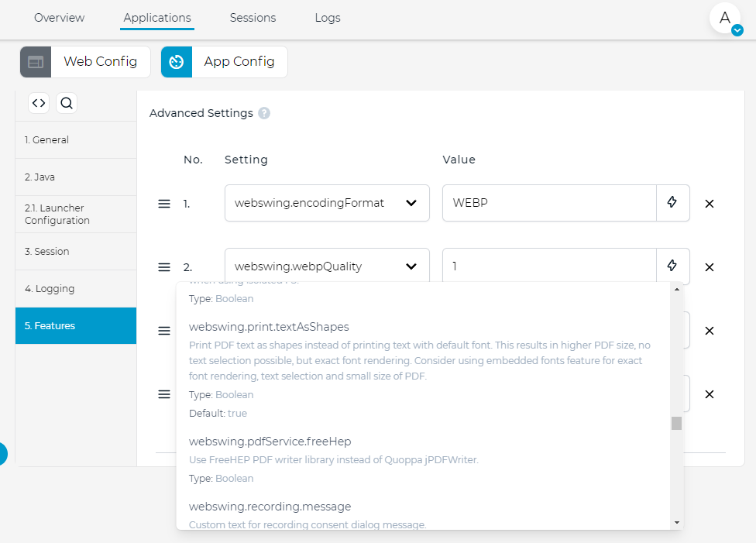This screenshot has width=756, height=543.
Task: Click the drag handle for row 2
Action: (164, 267)
